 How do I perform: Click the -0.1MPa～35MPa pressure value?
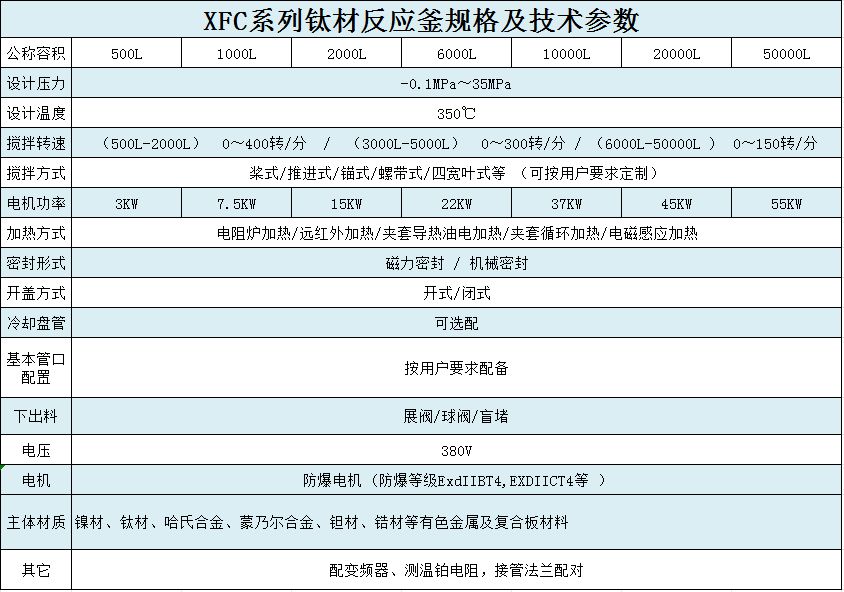click(456, 84)
